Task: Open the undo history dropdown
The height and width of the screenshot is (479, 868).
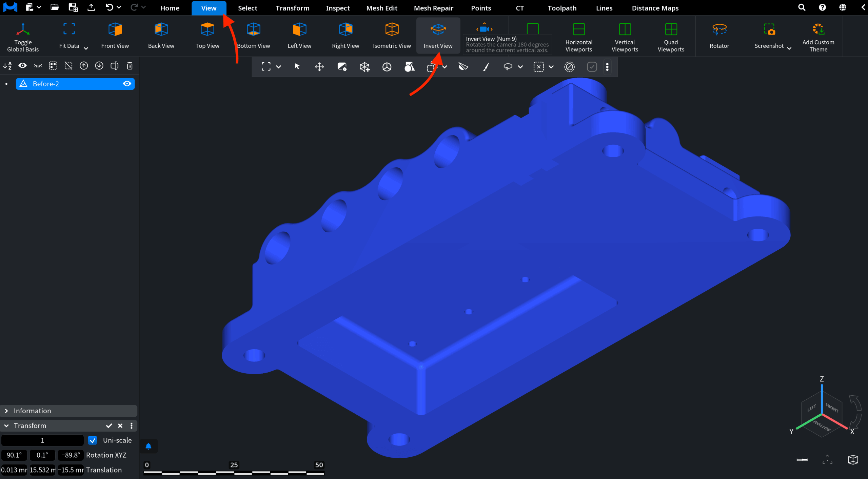Action: [x=119, y=7]
